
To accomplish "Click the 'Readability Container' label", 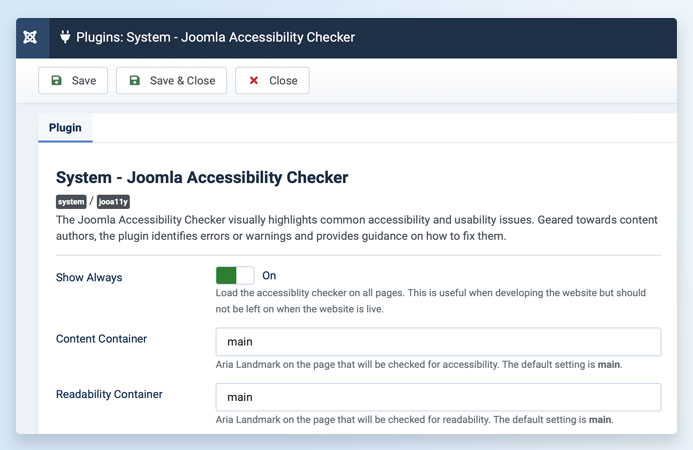I will point(109,394).
